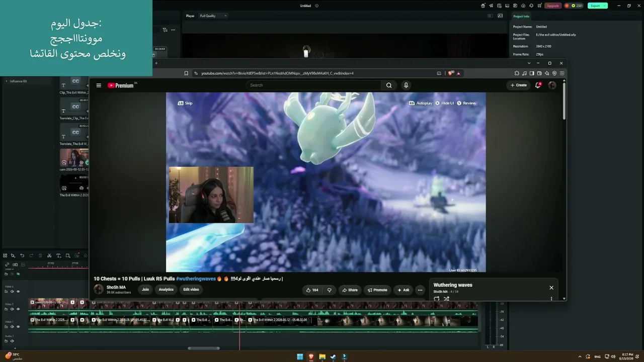
Task: Open File Explorer from the taskbar
Action: click(322, 357)
